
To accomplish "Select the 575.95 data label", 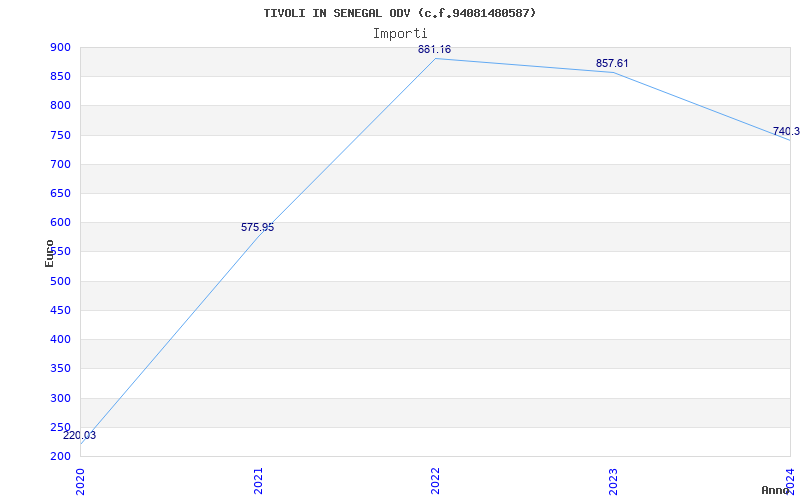I will tap(258, 228).
